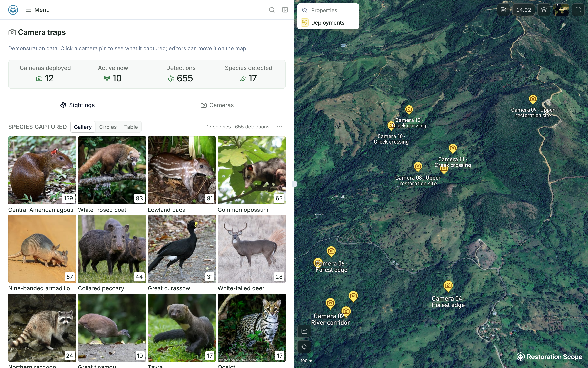Toggle the Deployments layer
Image resolution: width=588 pixels, height=368 pixels.
pyautogui.click(x=328, y=23)
